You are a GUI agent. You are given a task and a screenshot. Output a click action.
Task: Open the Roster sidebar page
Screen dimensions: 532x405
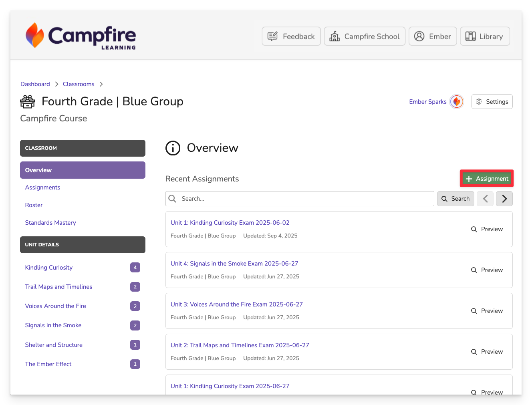34,205
